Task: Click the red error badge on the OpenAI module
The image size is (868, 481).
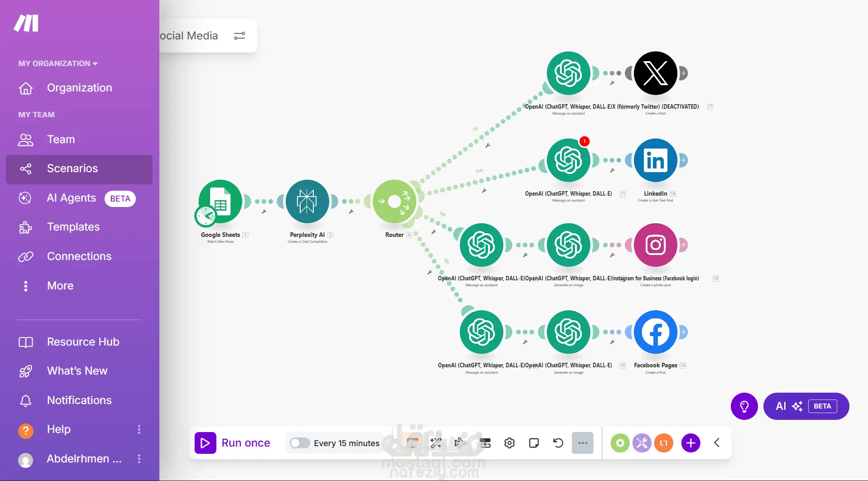Action: tap(585, 141)
